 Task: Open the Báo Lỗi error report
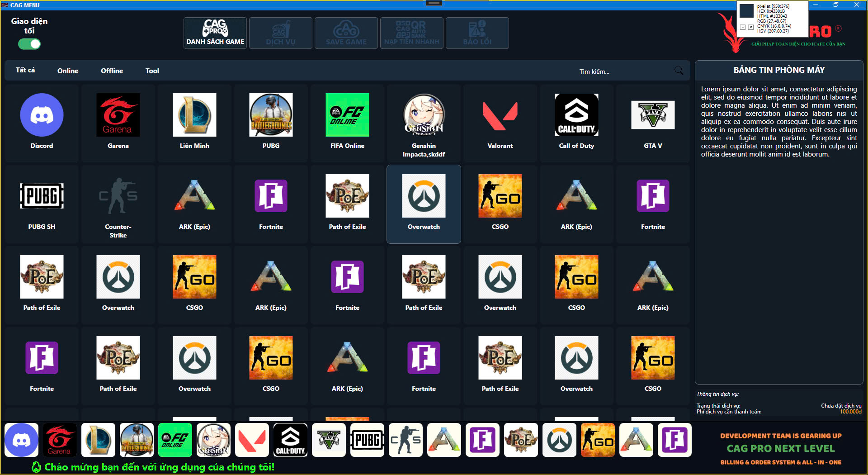477,33
